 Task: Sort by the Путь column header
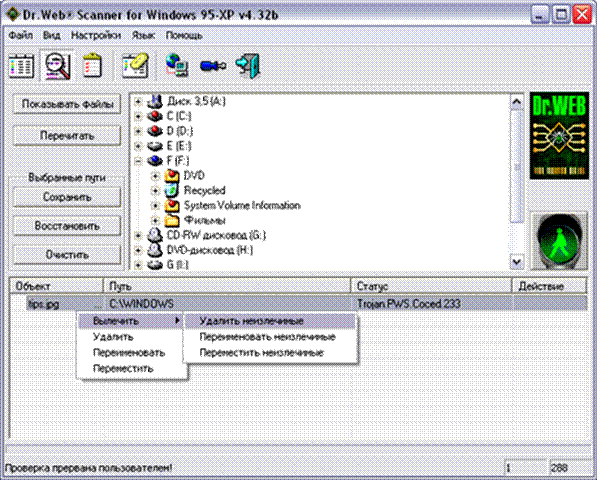227,286
